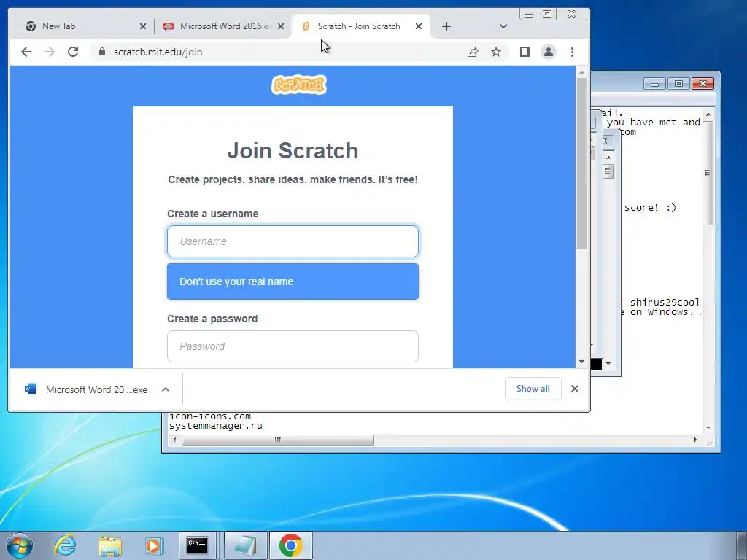Click the Join Scratch heading
Viewport: 747px width, 560px height.
293,150
